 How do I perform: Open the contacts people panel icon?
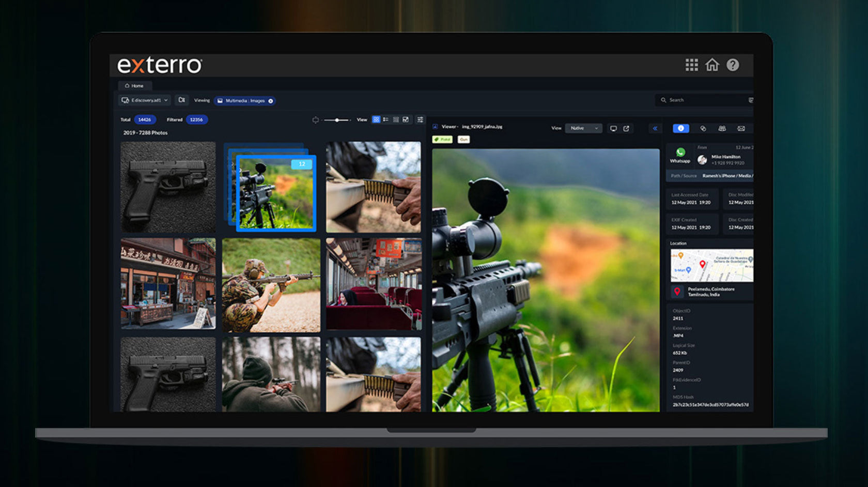point(722,128)
